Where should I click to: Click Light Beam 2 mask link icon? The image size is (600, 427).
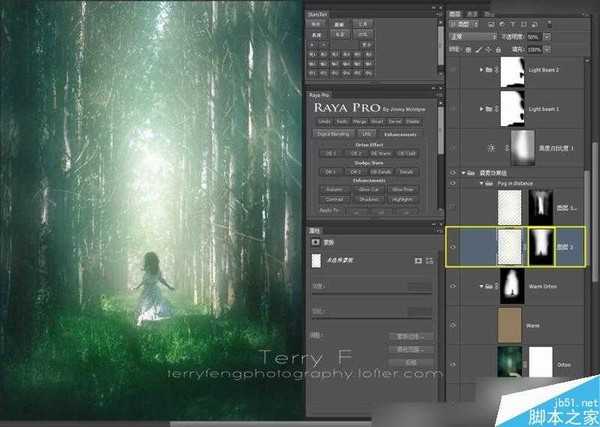point(497,70)
